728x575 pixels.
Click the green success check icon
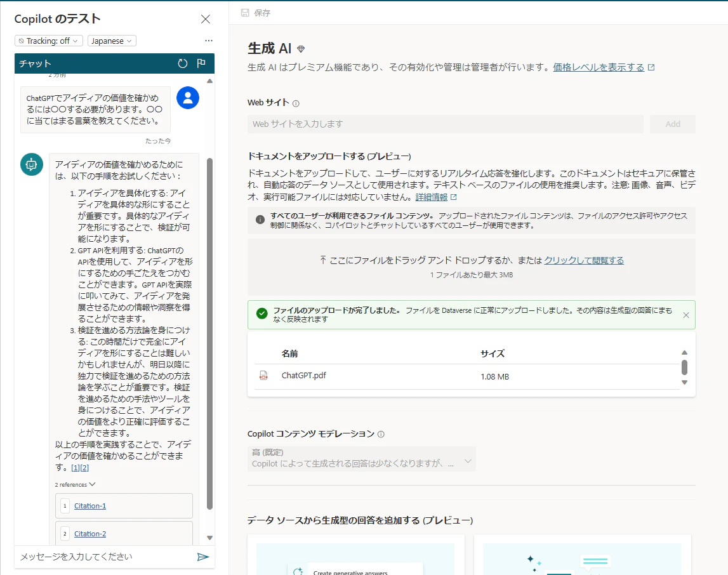262,314
